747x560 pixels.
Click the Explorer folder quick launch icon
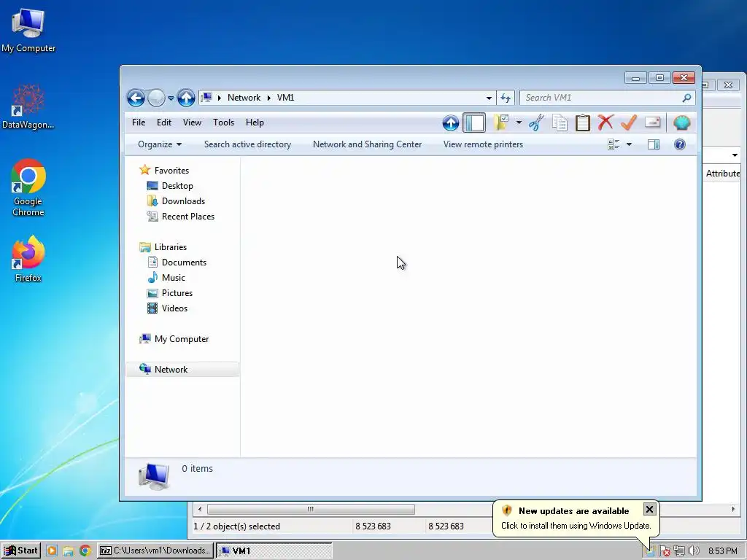click(x=68, y=551)
